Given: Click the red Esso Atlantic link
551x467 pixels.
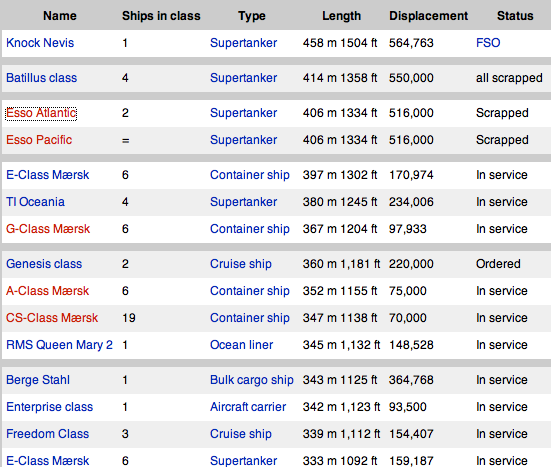Looking at the screenshot, I should click(x=41, y=113).
